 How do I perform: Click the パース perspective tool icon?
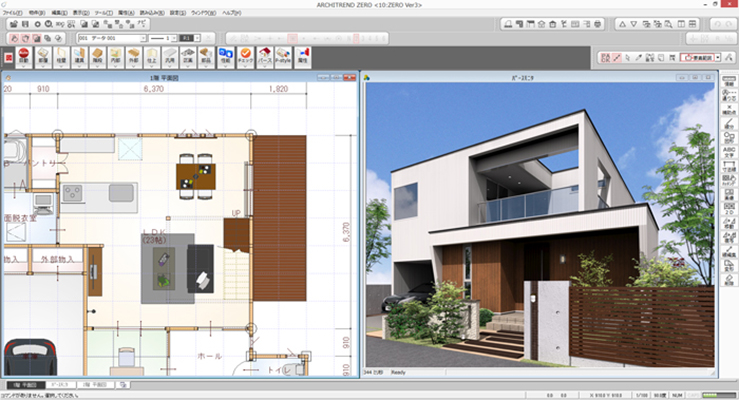point(265,57)
